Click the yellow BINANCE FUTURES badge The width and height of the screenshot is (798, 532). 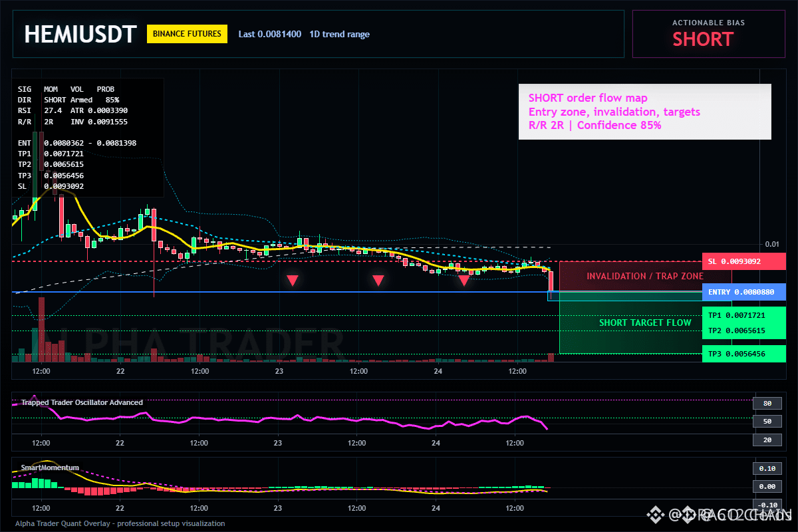point(187,34)
